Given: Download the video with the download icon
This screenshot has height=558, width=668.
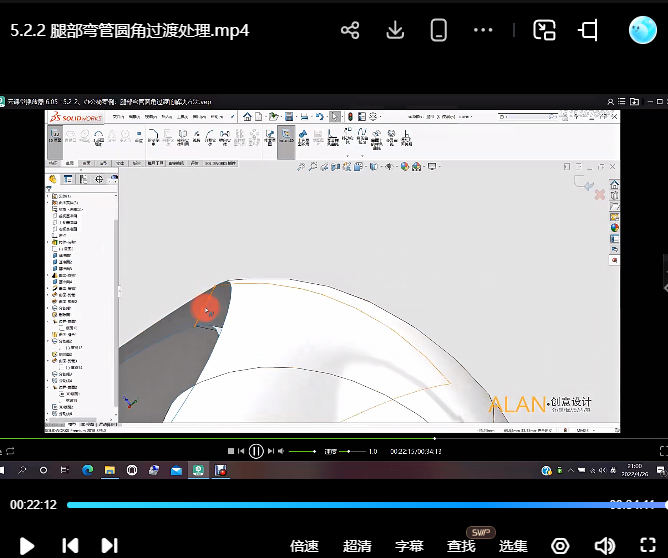Looking at the screenshot, I should click(x=395, y=30).
